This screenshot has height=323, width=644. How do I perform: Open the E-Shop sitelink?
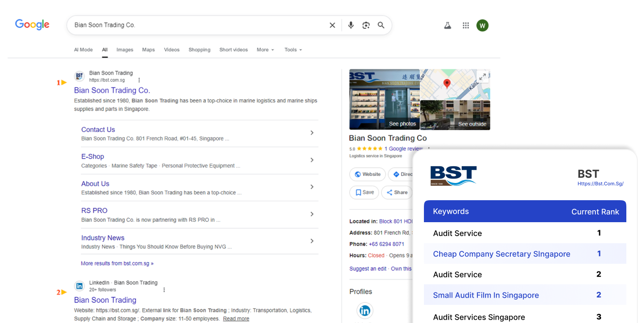point(93,156)
